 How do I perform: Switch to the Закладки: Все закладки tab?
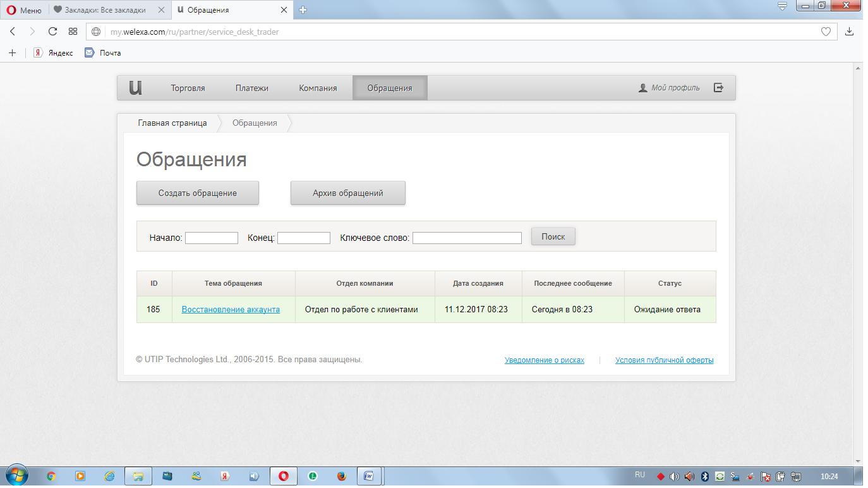[x=104, y=10]
